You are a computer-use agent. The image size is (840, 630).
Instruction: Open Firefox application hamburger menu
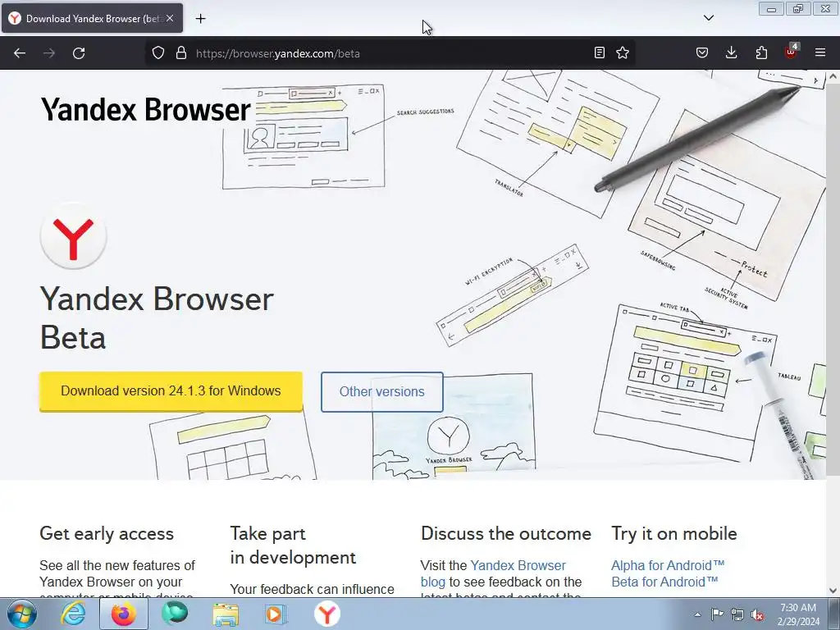pos(820,52)
